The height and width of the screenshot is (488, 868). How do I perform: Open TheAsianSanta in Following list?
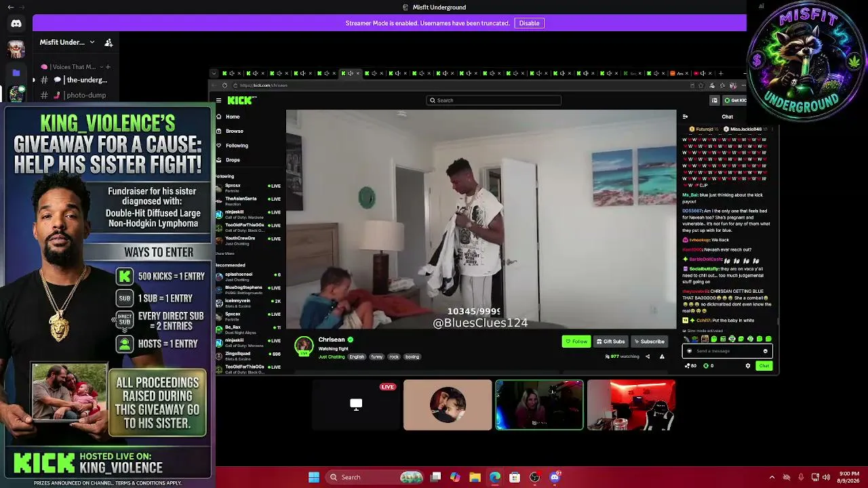point(248,201)
